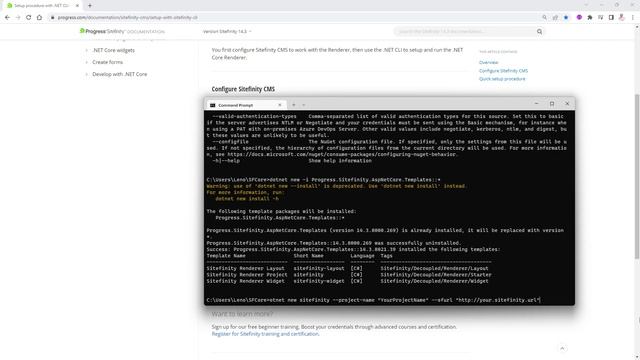
Task: Open a new Command Prompt tab
Action: tap(293, 105)
